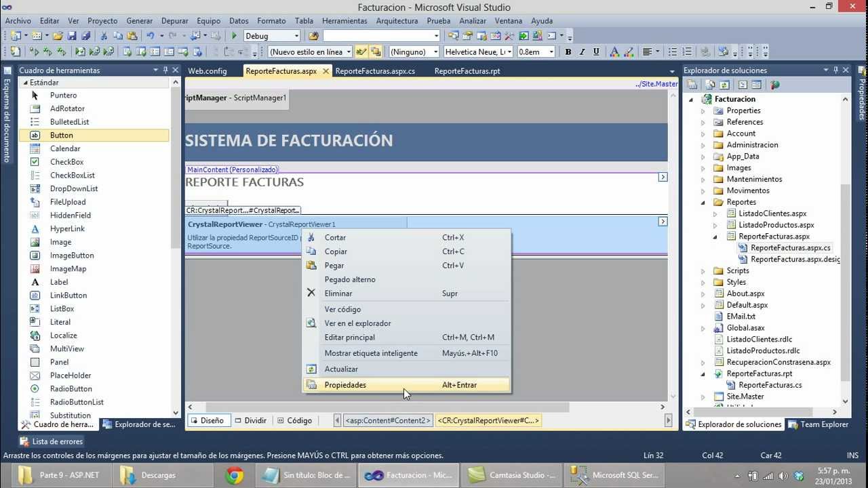
Task: Click the Save All icon
Action: pos(85,36)
